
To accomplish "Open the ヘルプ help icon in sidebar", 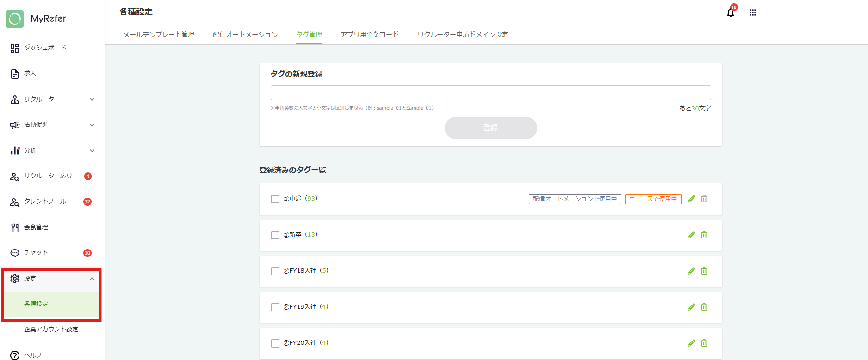I will pyautogui.click(x=15, y=355).
